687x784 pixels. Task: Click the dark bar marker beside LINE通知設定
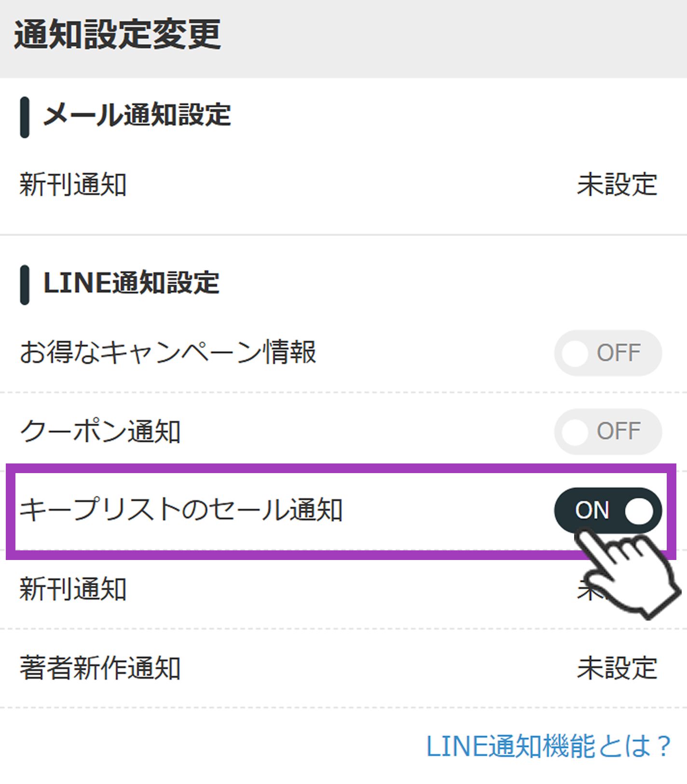point(25,285)
